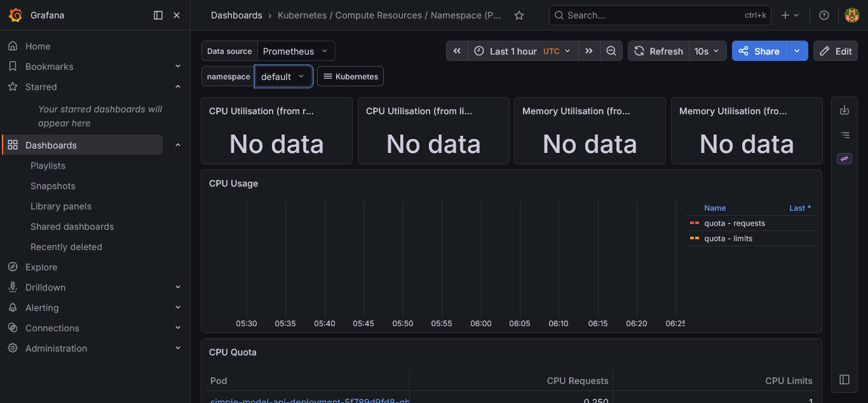Click the Connections icon in sidebar
Image resolution: width=868 pixels, height=403 pixels.
tap(13, 328)
